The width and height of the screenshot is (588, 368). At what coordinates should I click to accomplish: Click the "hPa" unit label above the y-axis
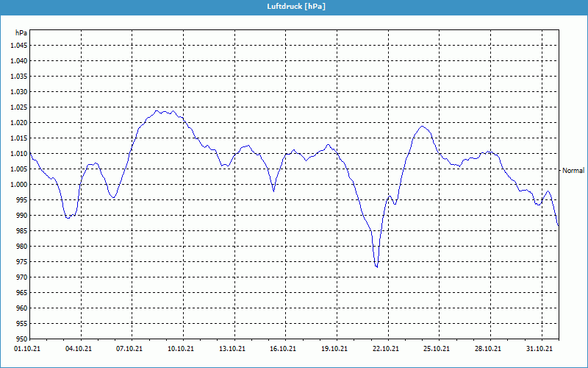[x=21, y=33]
